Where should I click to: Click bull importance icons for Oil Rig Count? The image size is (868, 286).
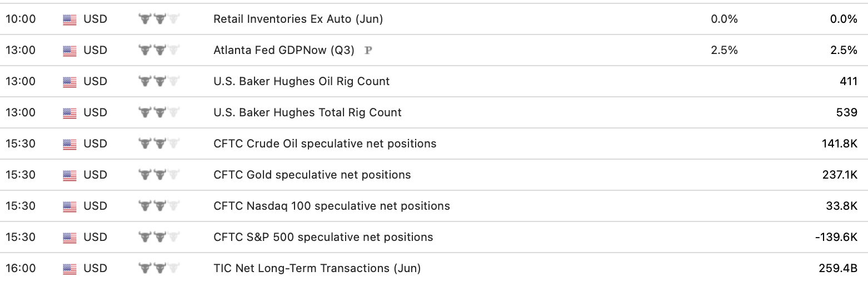click(x=159, y=81)
